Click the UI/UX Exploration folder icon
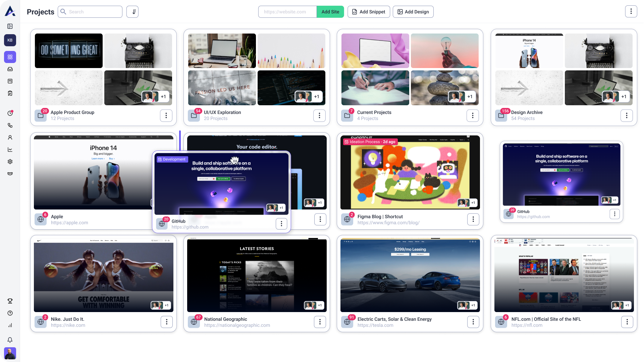The image size is (644, 362). [194, 116]
